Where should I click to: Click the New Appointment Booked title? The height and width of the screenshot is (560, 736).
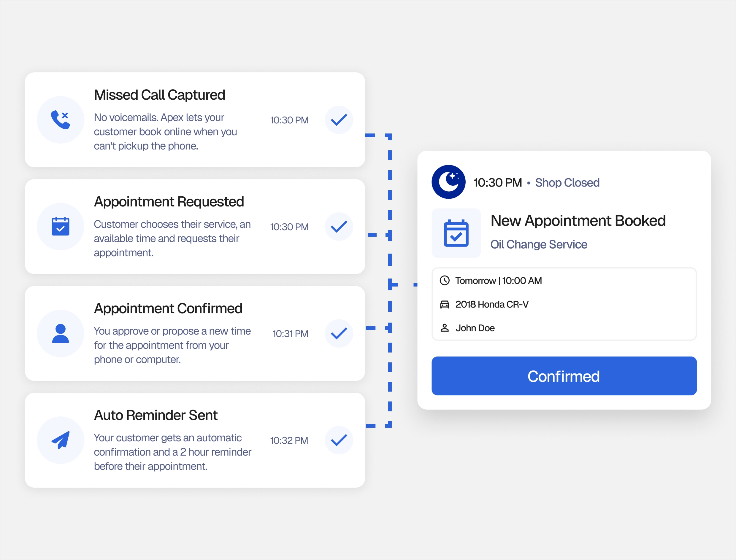[x=578, y=221]
